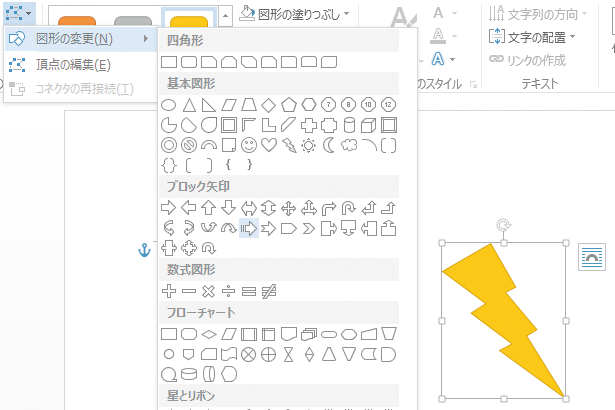The width and height of the screenshot is (615, 410).
Task: Select the gray shape style swatch
Action: [x=133, y=21]
